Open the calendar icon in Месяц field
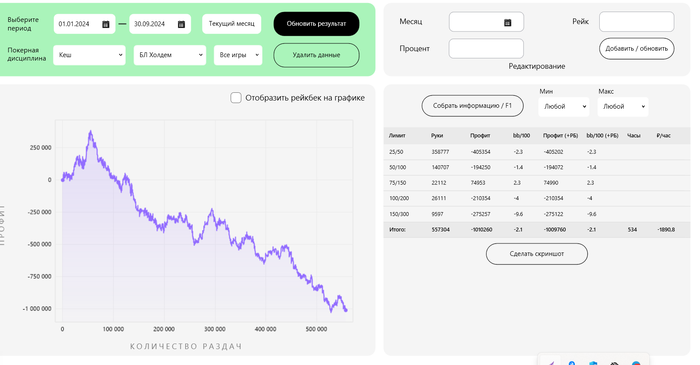Image resolution: width=700 pixels, height=365 pixels. click(x=508, y=22)
